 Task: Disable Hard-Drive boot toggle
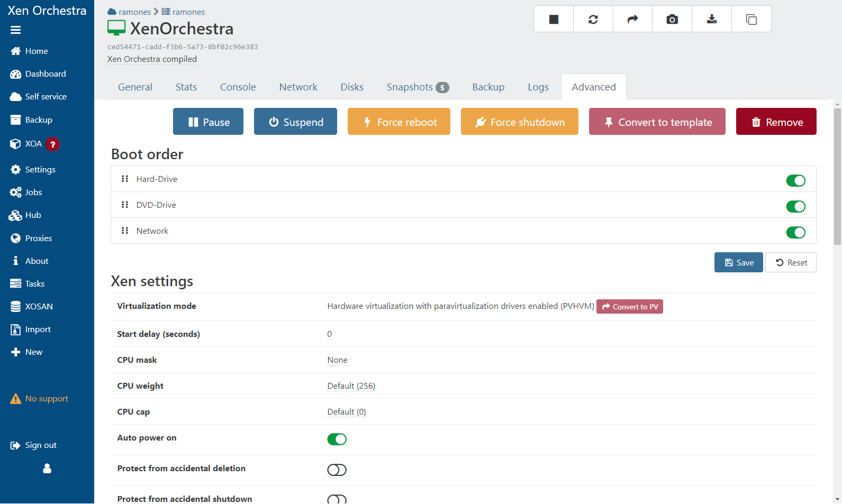click(795, 181)
